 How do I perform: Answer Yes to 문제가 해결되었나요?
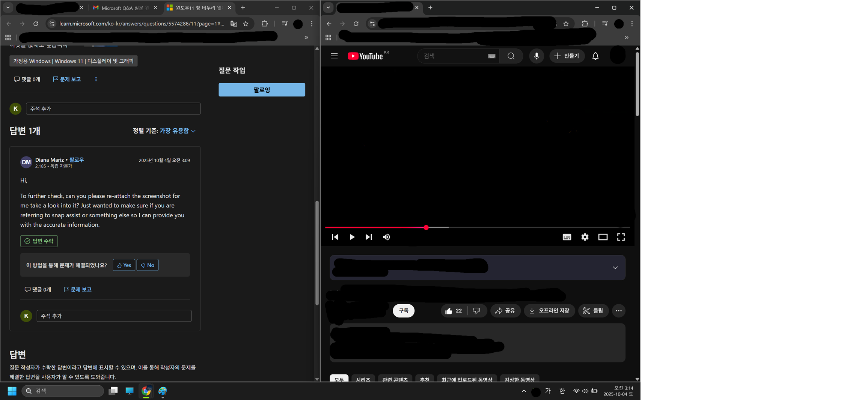point(124,265)
